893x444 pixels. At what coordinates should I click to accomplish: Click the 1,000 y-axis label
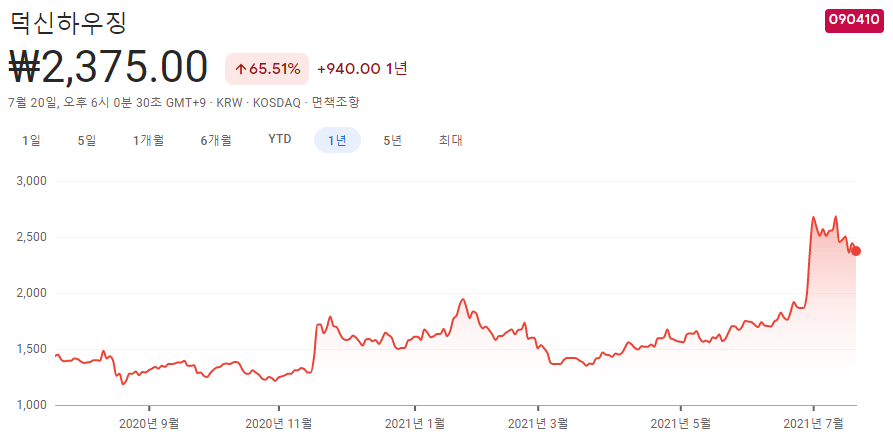click(33, 405)
